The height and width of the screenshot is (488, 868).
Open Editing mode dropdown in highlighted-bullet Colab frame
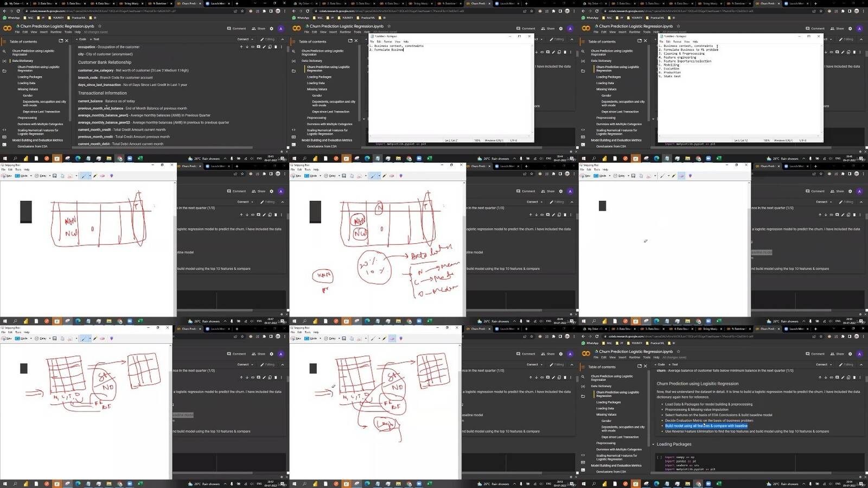847,364
